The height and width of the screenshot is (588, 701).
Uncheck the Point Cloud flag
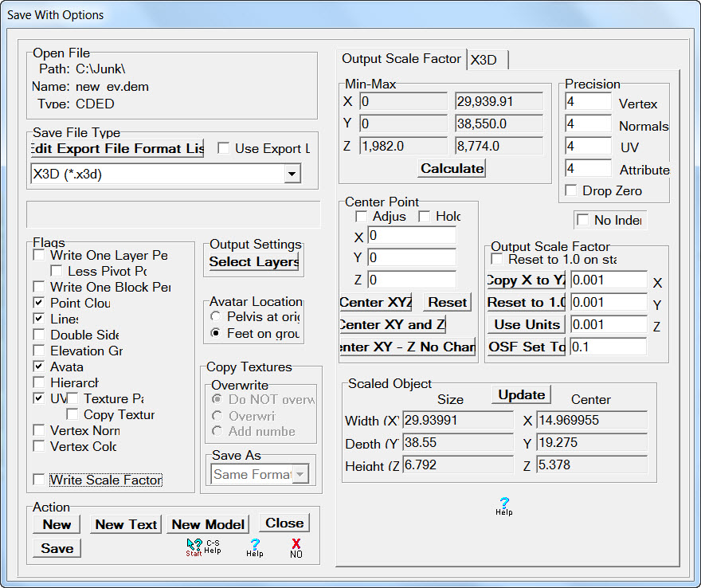(x=39, y=303)
